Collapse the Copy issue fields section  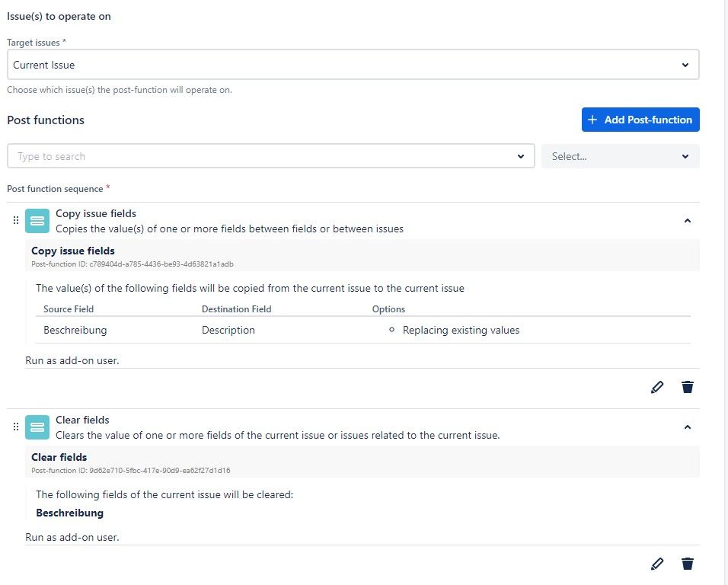(x=687, y=221)
